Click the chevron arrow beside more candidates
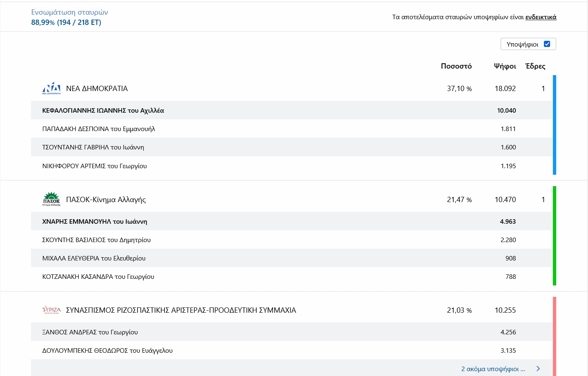This screenshot has width=588, height=376. [x=538, y=369]
